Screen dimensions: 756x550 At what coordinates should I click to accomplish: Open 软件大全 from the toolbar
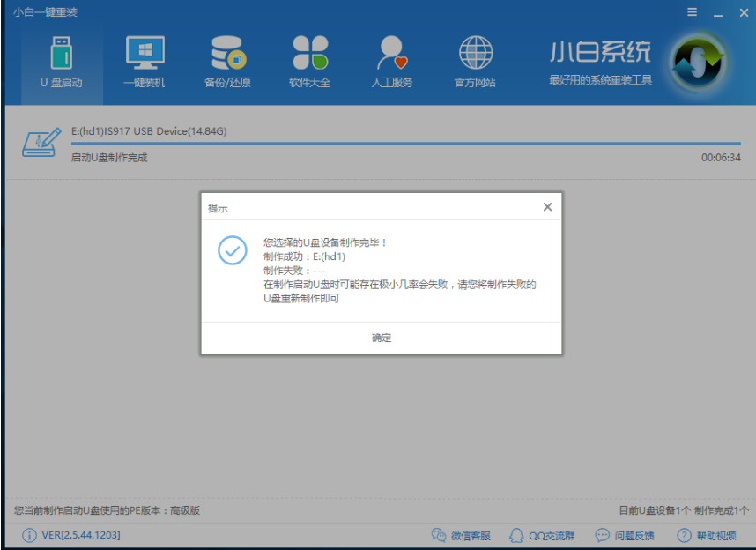pyautogui.click(x=308, y=60)
